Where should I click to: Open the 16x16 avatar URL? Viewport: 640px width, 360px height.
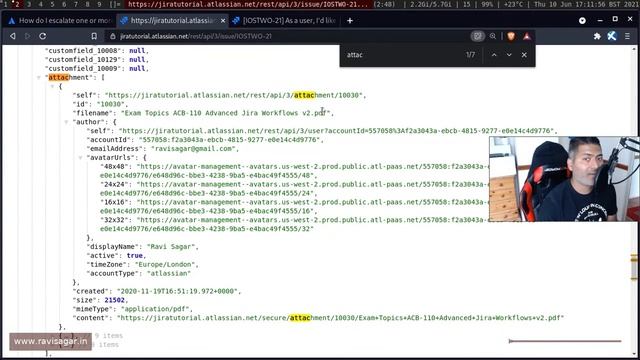294,207
